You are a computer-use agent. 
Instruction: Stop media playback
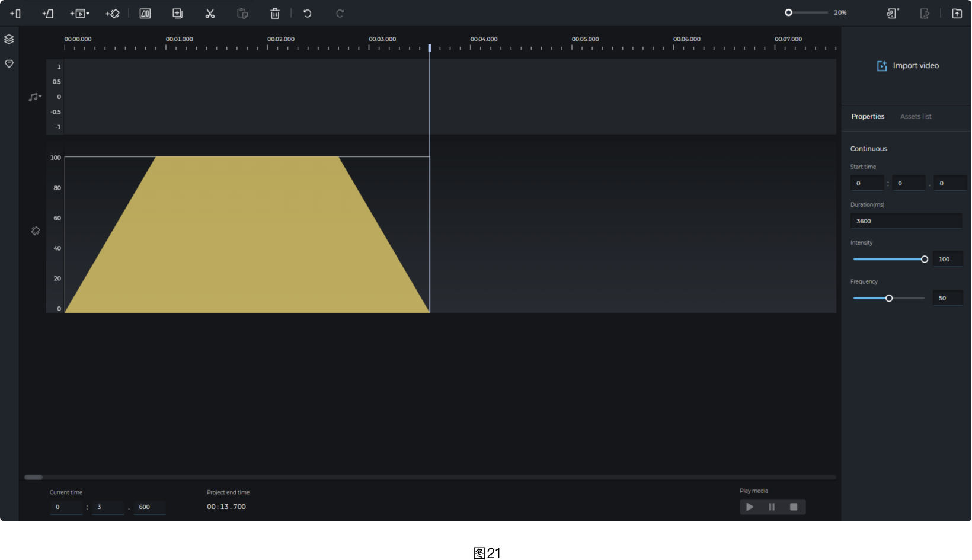(x=794, y=507)
